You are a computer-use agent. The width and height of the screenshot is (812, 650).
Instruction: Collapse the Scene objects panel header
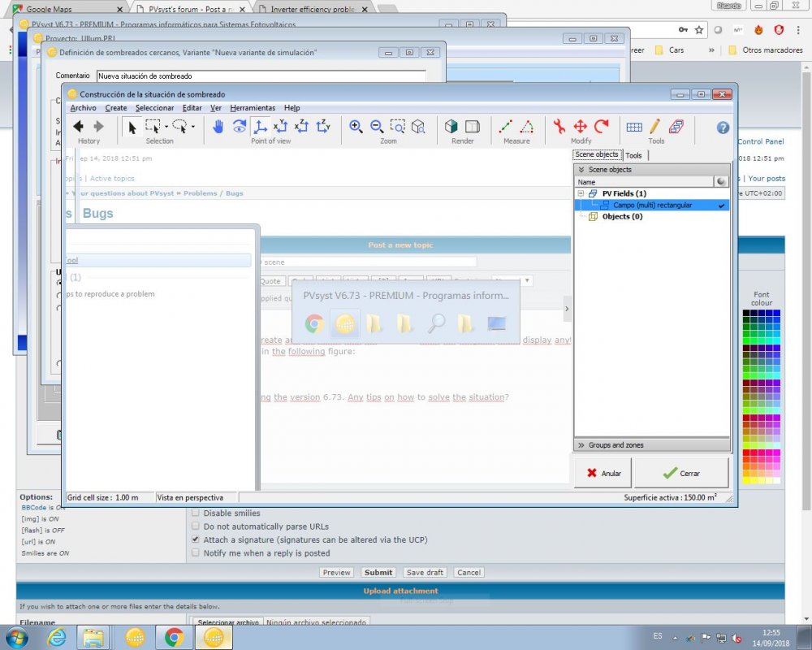coord(581,170)
